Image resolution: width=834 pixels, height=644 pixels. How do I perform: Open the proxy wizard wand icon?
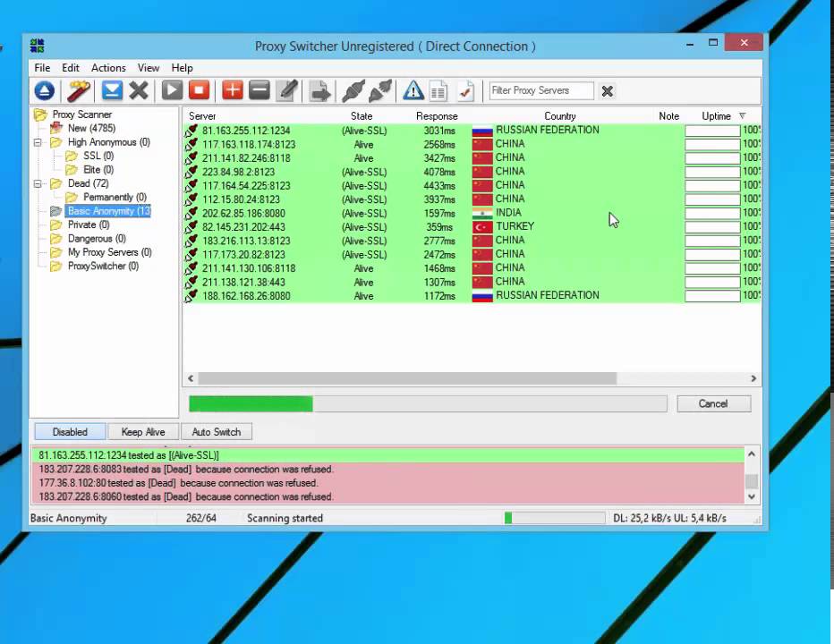pos(78,91)
